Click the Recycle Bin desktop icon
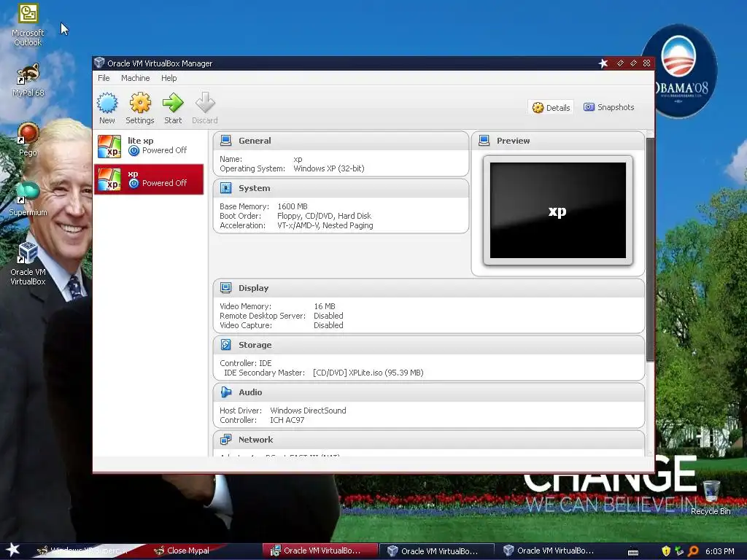This screenshot has height=560, width=747. (x=711, y=497)
